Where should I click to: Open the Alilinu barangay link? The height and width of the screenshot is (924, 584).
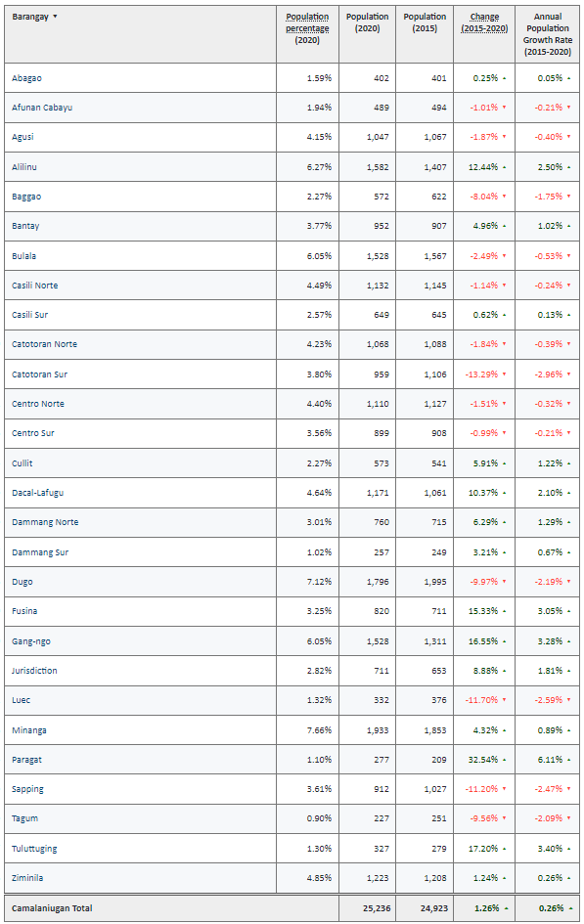coord(24,167)
